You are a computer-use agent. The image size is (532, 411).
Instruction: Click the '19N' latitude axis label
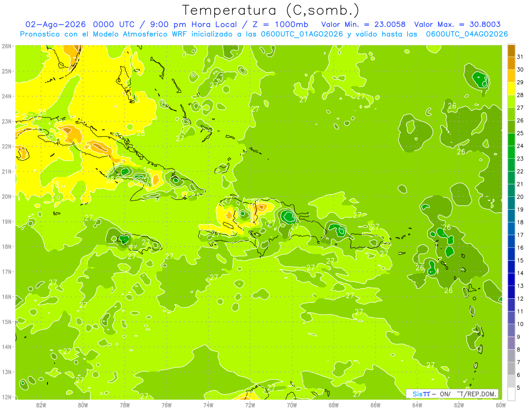coord(7,222)
